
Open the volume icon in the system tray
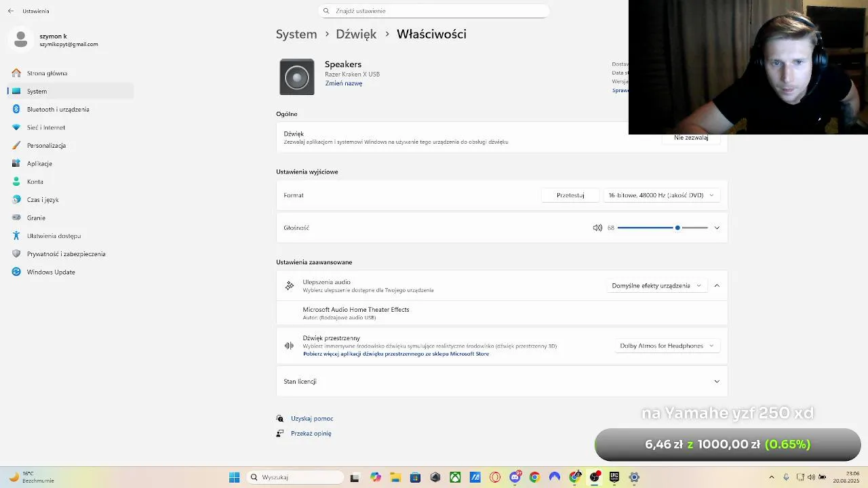pos(811,477)
